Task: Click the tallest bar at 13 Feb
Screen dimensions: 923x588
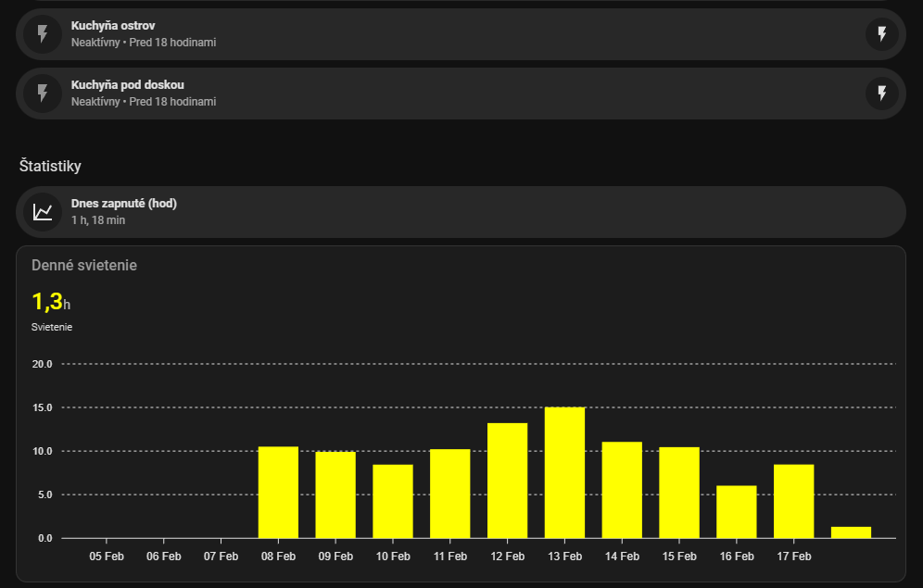Action: point(564,472)
